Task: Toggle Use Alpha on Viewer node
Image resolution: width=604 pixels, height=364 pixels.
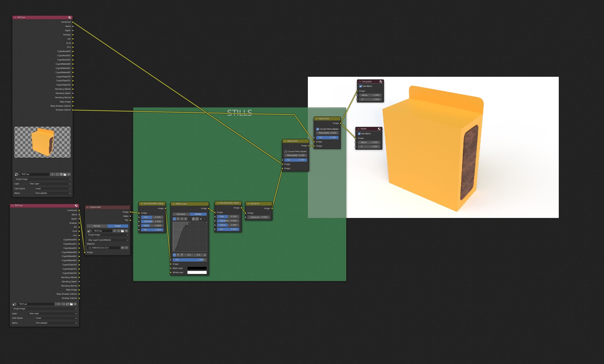Action: coord(359,134)
